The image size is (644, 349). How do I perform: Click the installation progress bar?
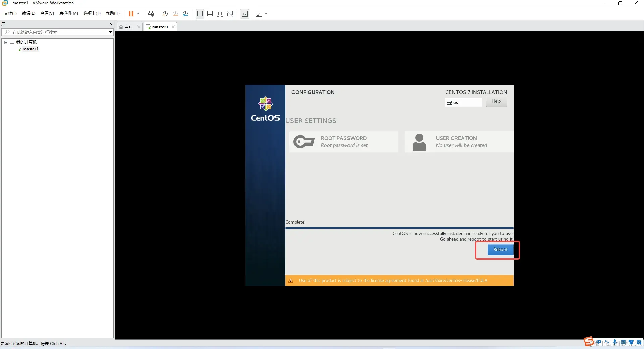(x=399, y=228)
